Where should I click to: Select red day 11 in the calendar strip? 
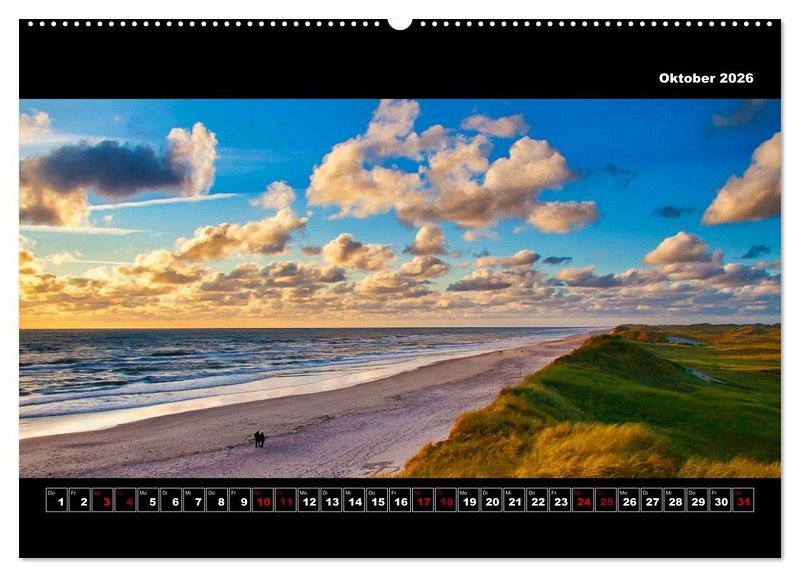[286, 500]
